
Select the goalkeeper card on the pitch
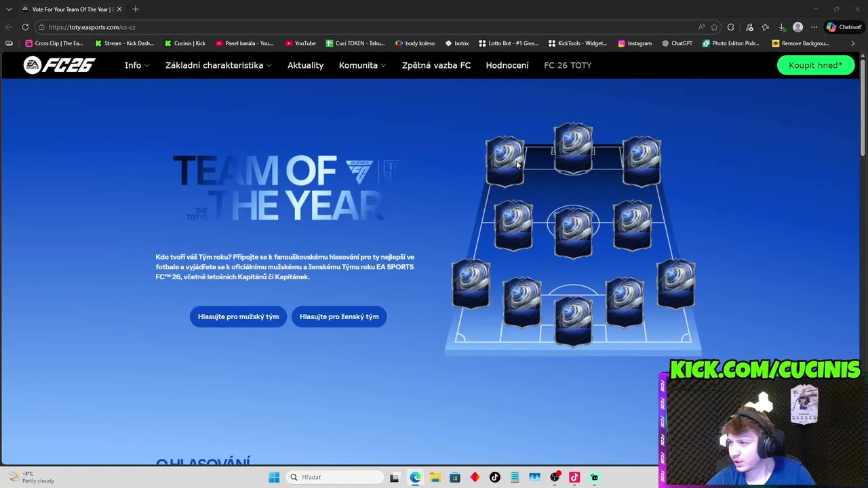pos(574,321)
